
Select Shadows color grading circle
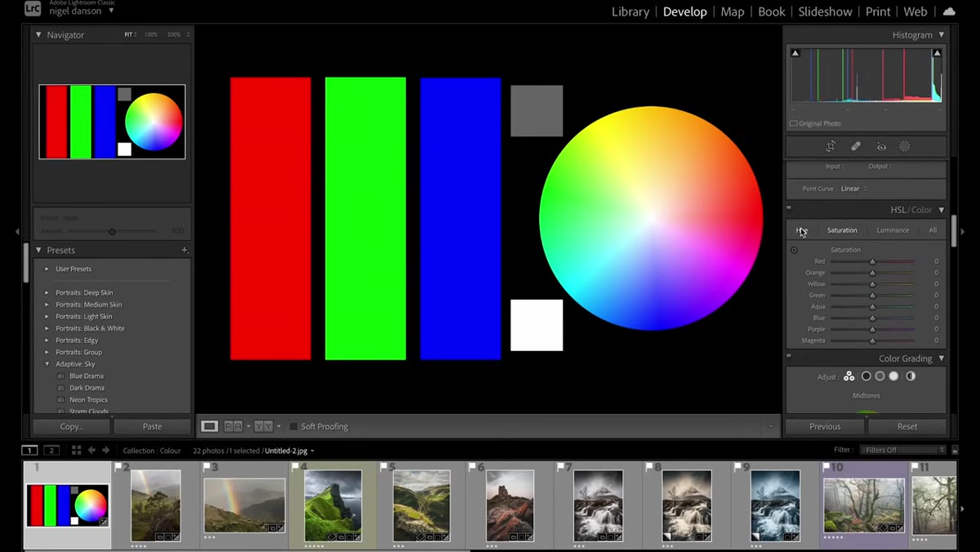(866, 376)
